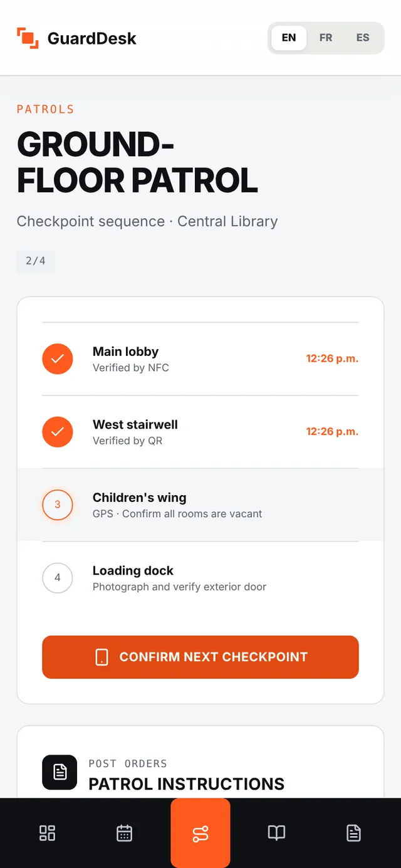The height and width of the screenshot is (868, 401).
Task: Open Patrol Instructions heading
Action: coord(187,784)
